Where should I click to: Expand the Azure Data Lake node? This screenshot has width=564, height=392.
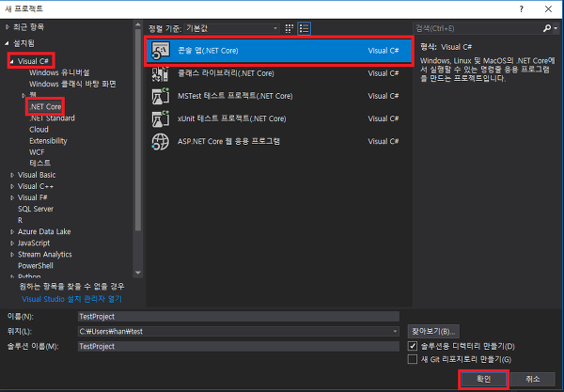(x=12, y=232)
